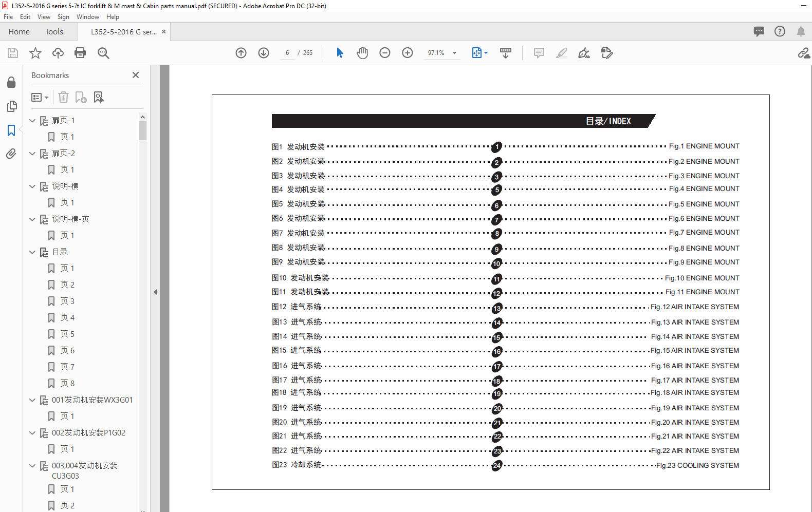Click Fig.1 ENGINE MOUNT index entry
The height and width of the screenshot is (512, 812).
(x=704, y=146)
